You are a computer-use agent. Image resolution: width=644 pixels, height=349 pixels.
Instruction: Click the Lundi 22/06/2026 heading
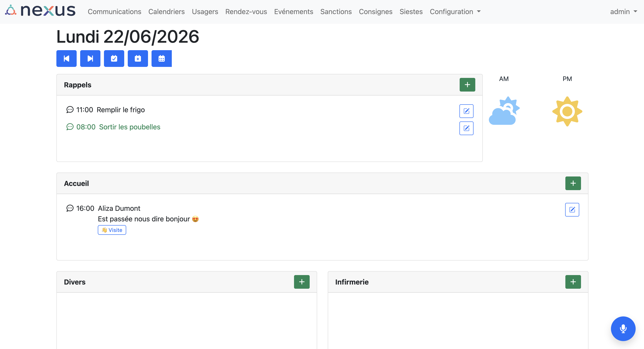[128, 37]
